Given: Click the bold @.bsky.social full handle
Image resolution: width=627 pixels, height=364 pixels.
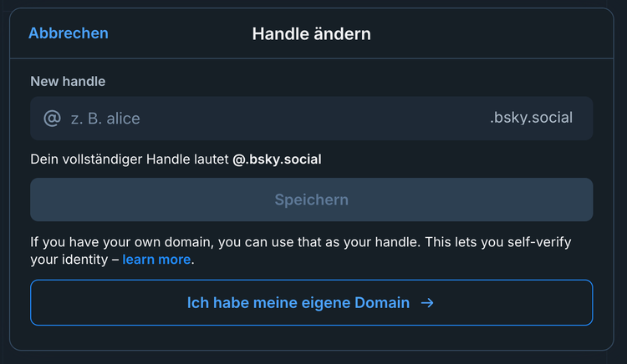Looking at the screenshot, I should point(277,159).
